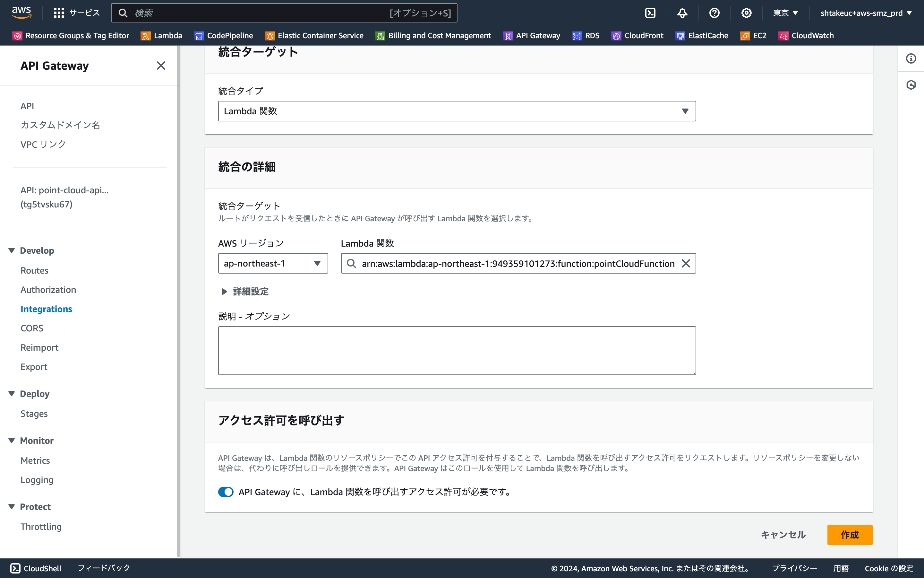Viewport: 924px width, 578px height.
Task: Click the Elastic Container Service shortcut icon
Action: pos(269,36)
